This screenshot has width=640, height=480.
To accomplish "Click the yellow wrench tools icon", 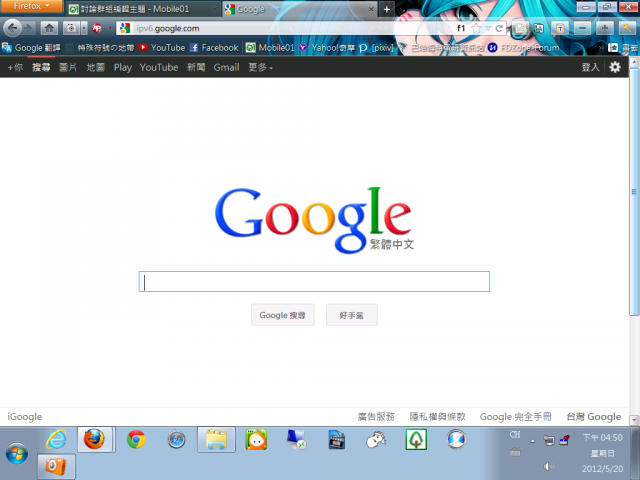I will tap(627, 28).
